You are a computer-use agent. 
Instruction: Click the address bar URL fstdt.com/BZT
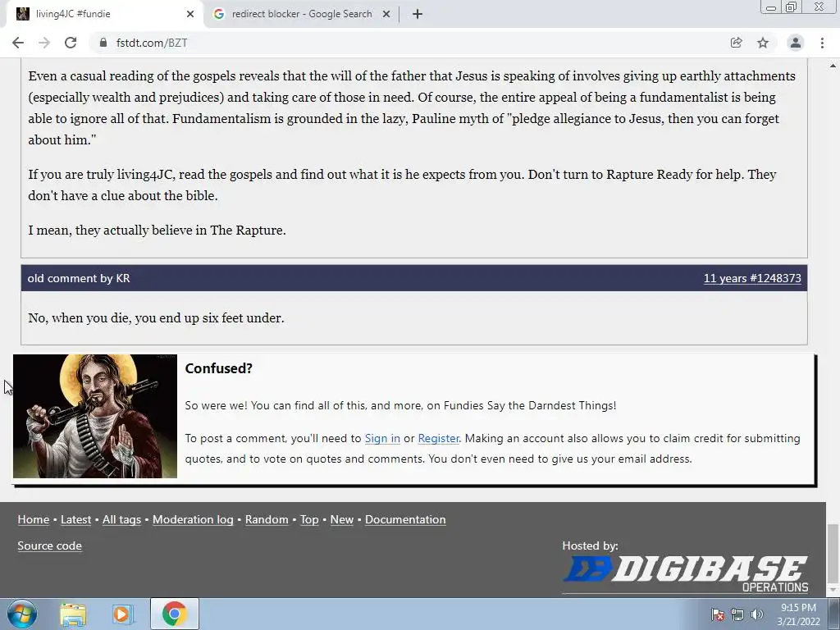[152, 43]
